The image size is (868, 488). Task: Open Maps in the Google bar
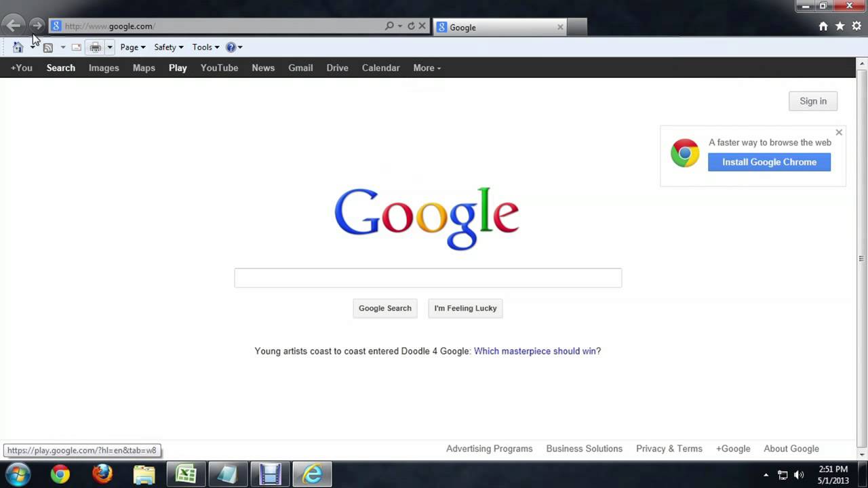pyautogui.click(x=144, y=68)
